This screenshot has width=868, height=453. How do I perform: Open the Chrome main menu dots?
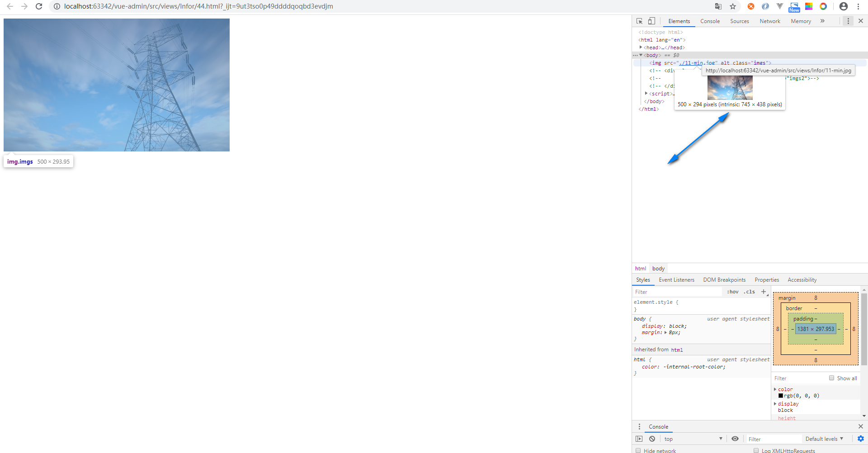click(858, 6)
